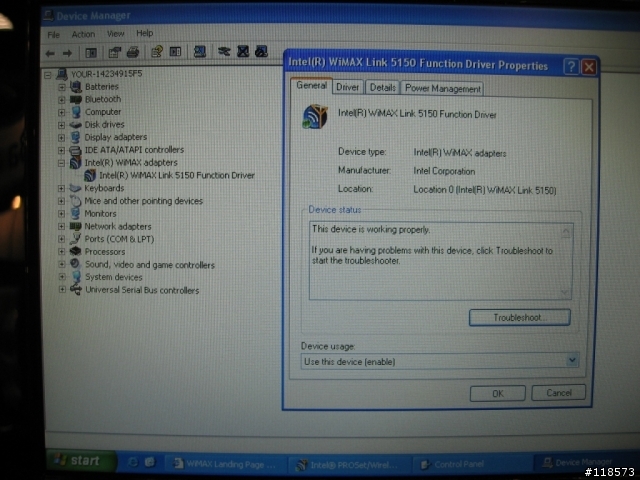Click the Disk drives category icon
This screenshot has width=640, height=480.
pyautogui.click(x=76, y=124)
